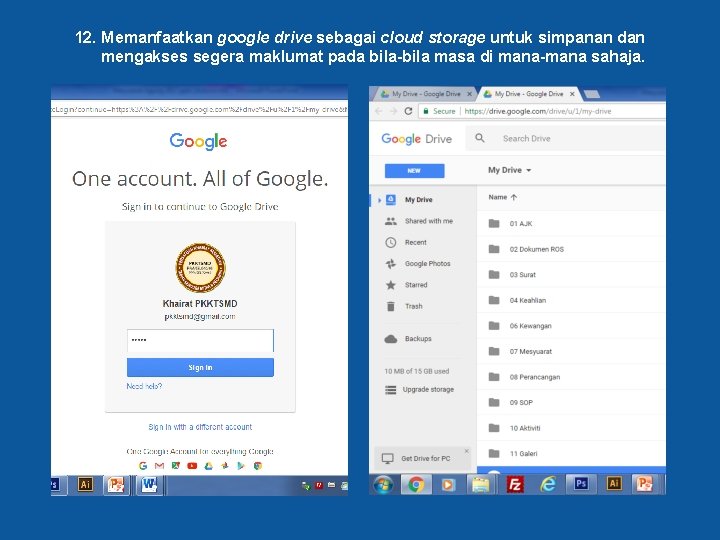
Task: Focus the password input field
Action: click(x=200, y=340)
